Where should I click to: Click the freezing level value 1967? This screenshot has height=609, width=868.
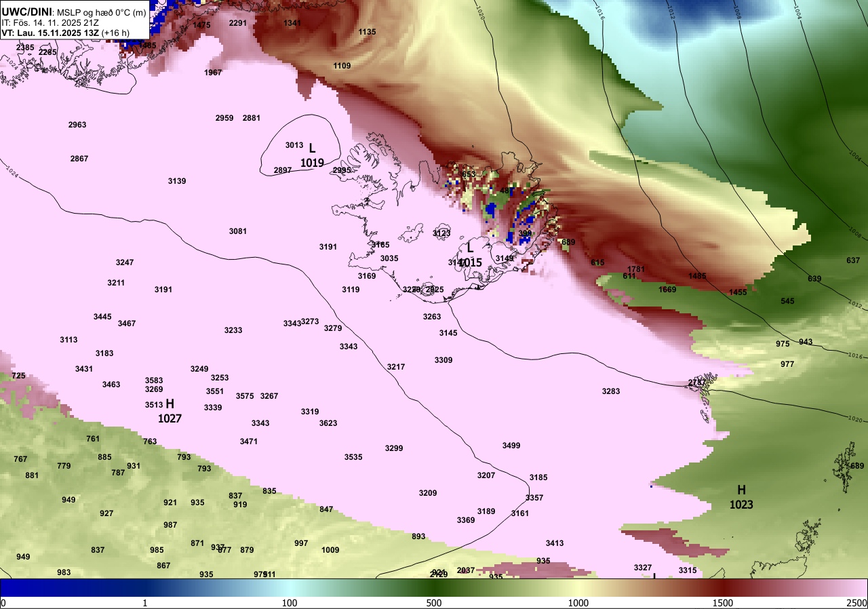[x=213, y=73]
